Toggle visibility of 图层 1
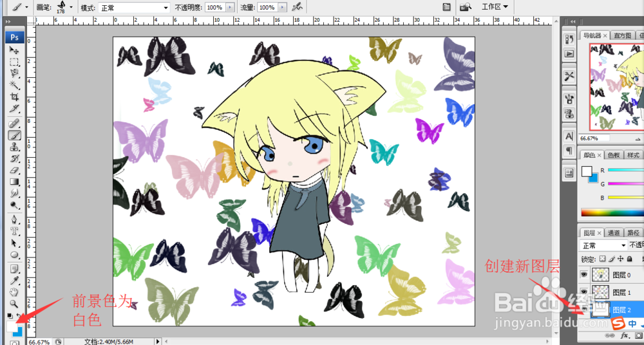Screen dimensions: 644x345 coord(585,292)
